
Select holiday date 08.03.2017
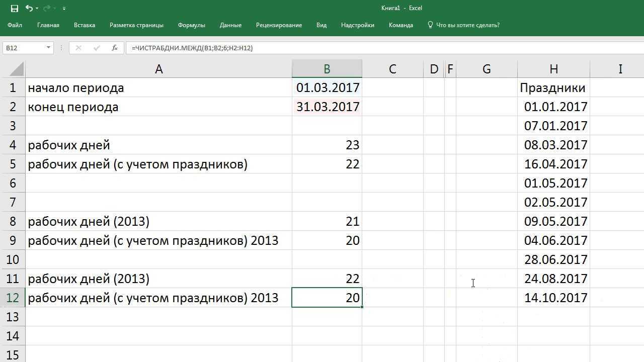(553, 145)
